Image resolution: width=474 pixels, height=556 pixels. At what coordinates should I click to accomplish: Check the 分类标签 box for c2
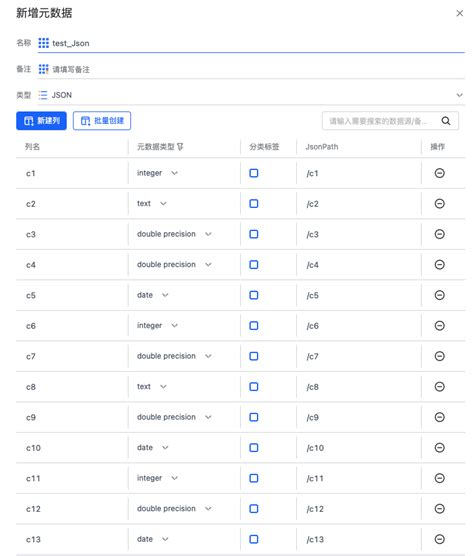(x=253, y=204)
